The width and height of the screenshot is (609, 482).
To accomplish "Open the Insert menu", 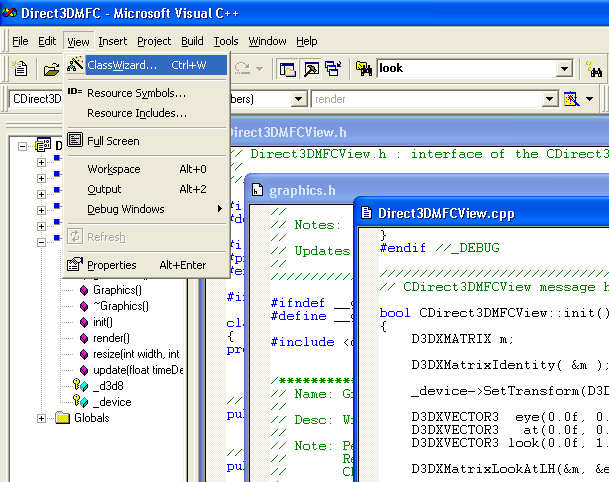I will (x=113, y=41).
